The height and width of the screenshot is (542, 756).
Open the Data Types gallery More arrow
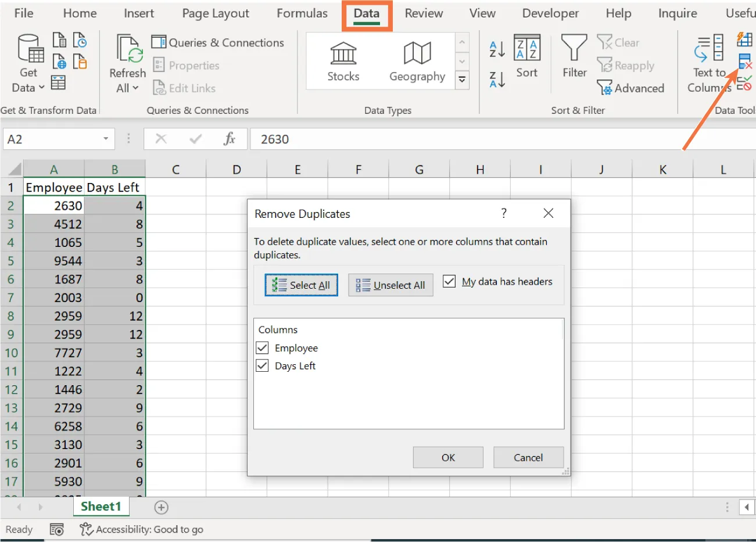click(x=461, y=81)
